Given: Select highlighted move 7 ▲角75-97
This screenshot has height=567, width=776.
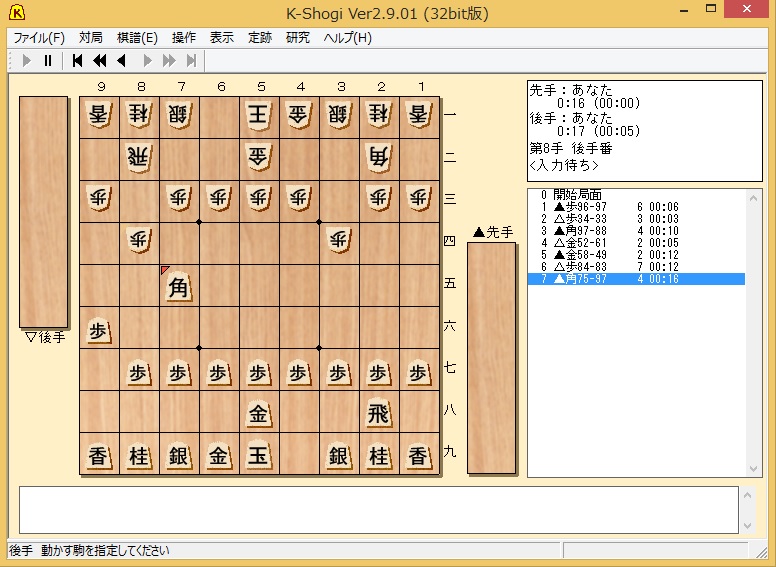Looking at the screenshot, I should pos(636,279).
